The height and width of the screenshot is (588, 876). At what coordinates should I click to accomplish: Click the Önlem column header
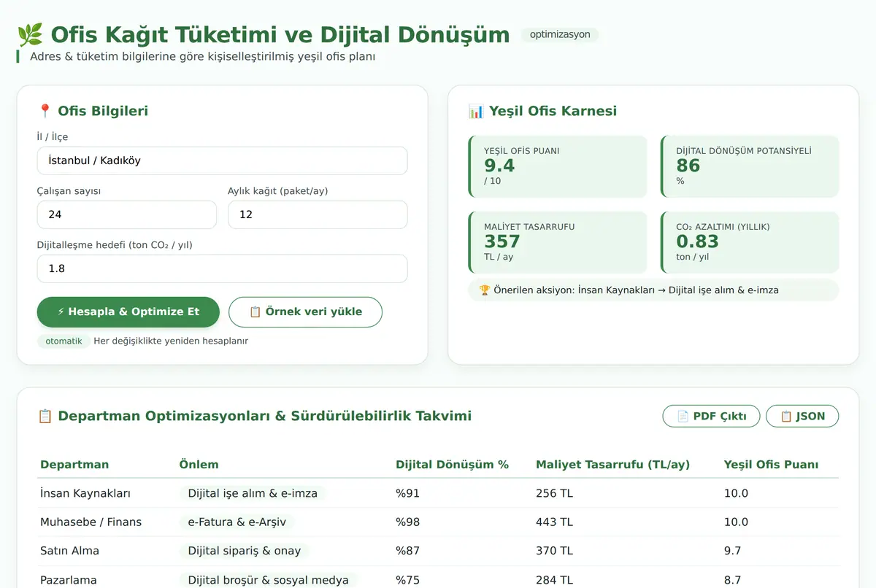point(199,465)
